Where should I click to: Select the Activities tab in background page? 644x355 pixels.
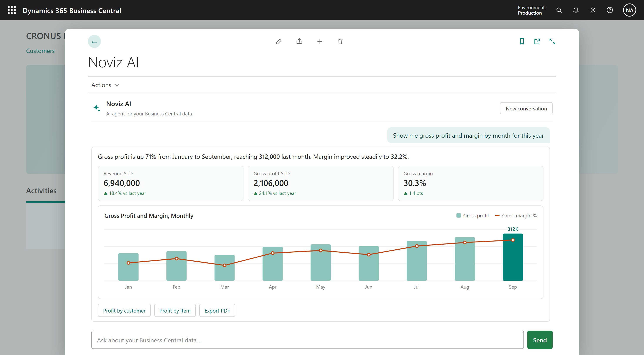[x=41, y=191]
